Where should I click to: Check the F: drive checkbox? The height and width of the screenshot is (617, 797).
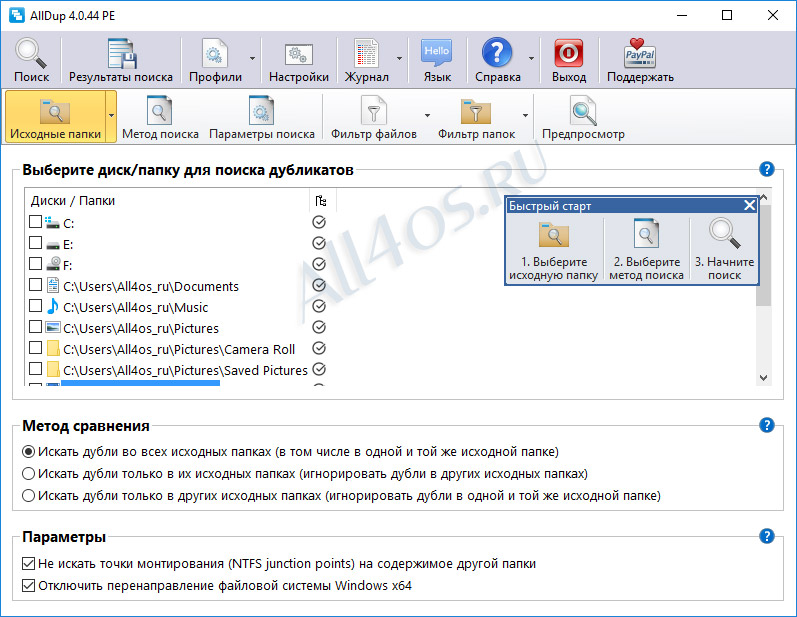35,264
